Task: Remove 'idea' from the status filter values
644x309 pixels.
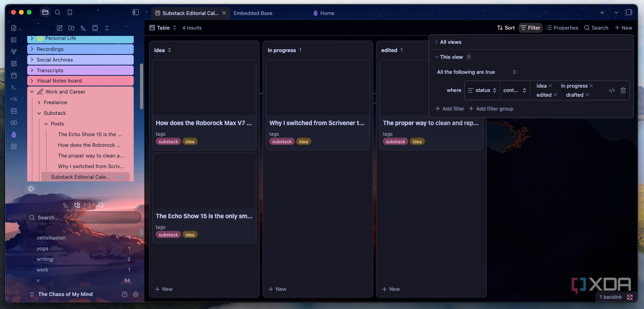Action: coord(550,86)
